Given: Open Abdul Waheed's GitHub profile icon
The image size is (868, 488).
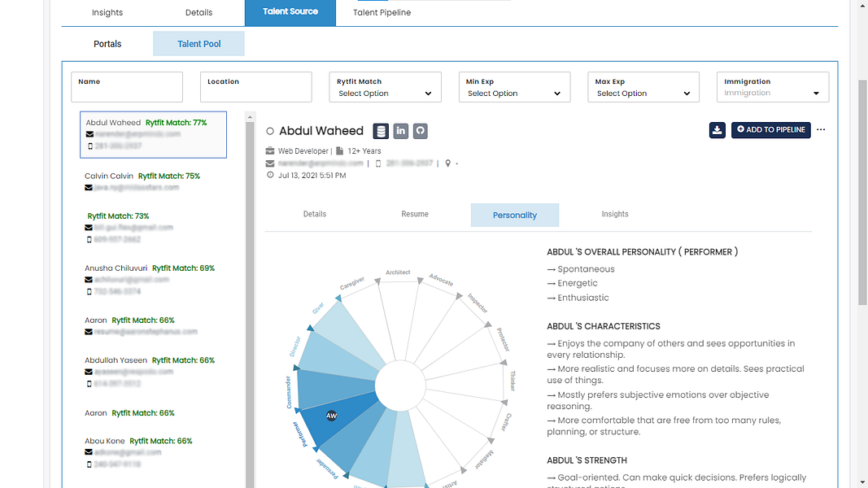Looking at the screenshot, I should (x=420, y=131).
